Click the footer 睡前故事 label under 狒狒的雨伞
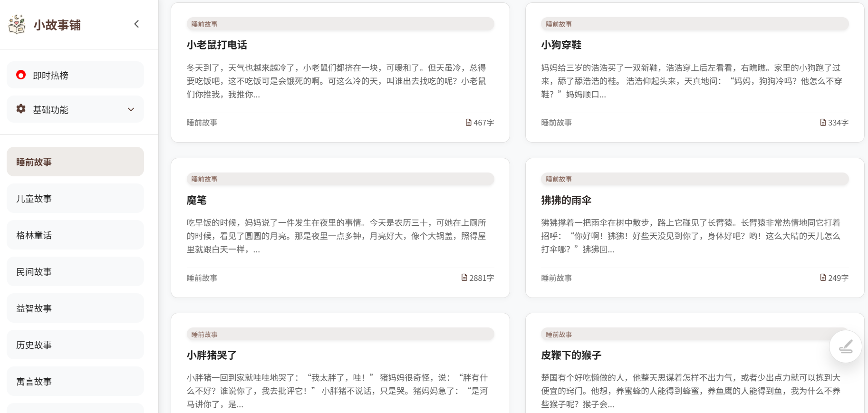The image size is (868, 413). (557, 278)
